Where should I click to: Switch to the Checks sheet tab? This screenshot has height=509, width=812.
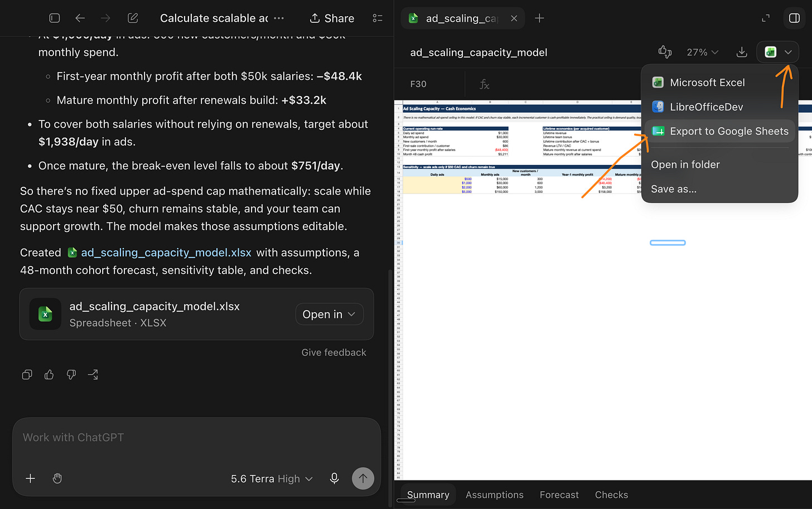click(x=611, y=495)
